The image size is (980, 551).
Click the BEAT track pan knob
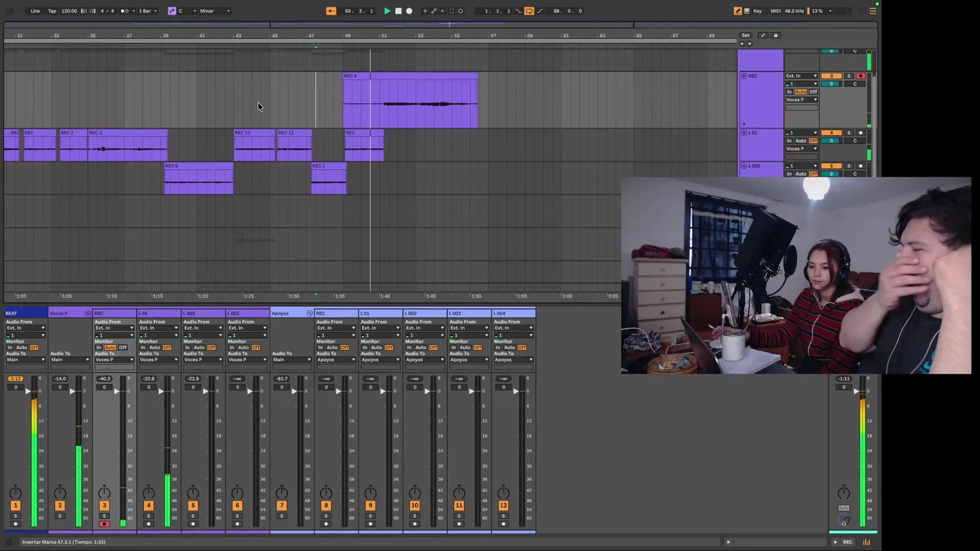(15, 492)
